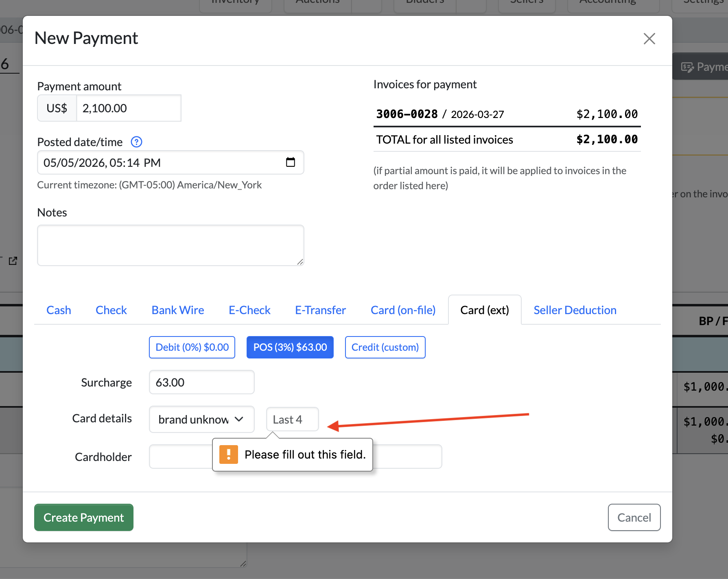Click into the Surcharge amount field
This screenshot has height=579, width=728.
202,382
